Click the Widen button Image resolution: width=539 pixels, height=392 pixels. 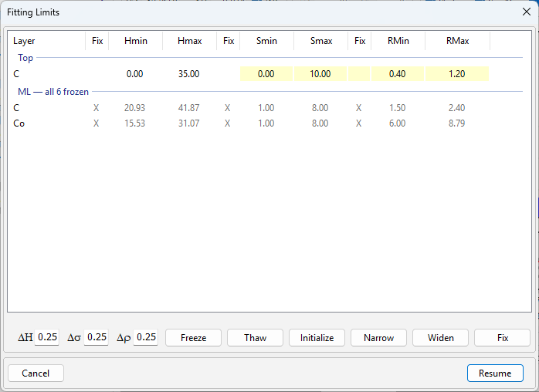pos(440,338)
